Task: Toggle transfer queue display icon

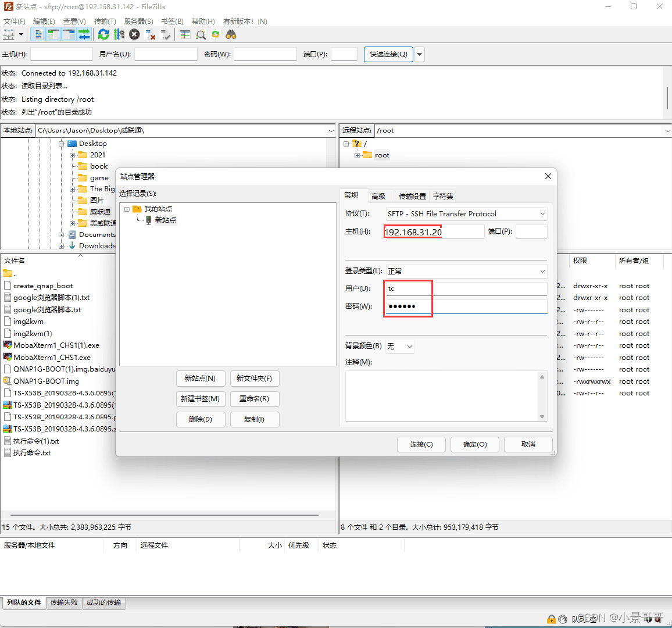Action: [84, 35]
